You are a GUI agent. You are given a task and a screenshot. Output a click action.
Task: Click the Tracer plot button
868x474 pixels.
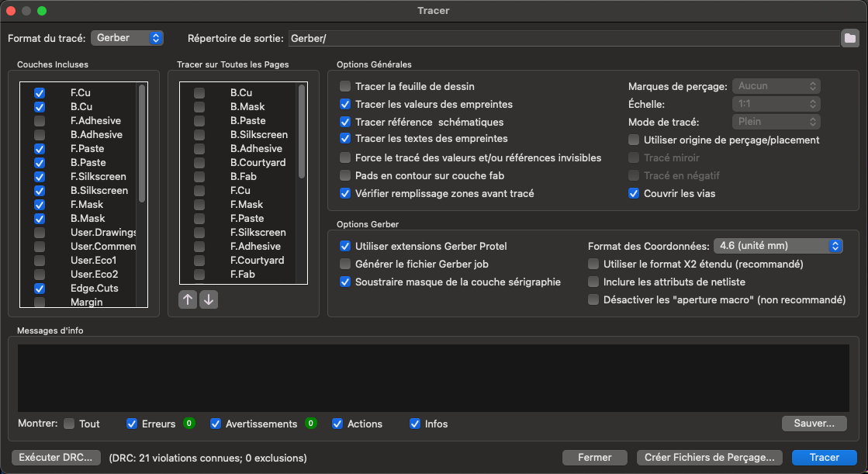click(825, 458)
